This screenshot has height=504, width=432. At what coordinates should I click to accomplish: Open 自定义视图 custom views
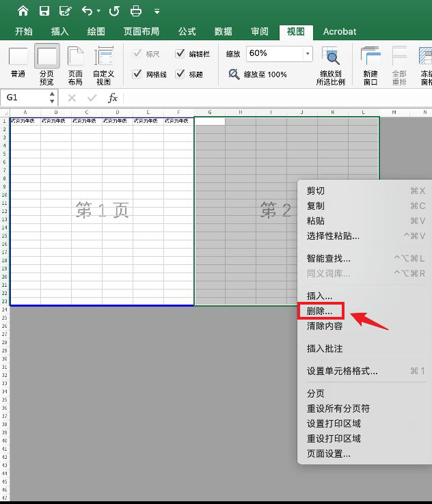tap(104, 66)
